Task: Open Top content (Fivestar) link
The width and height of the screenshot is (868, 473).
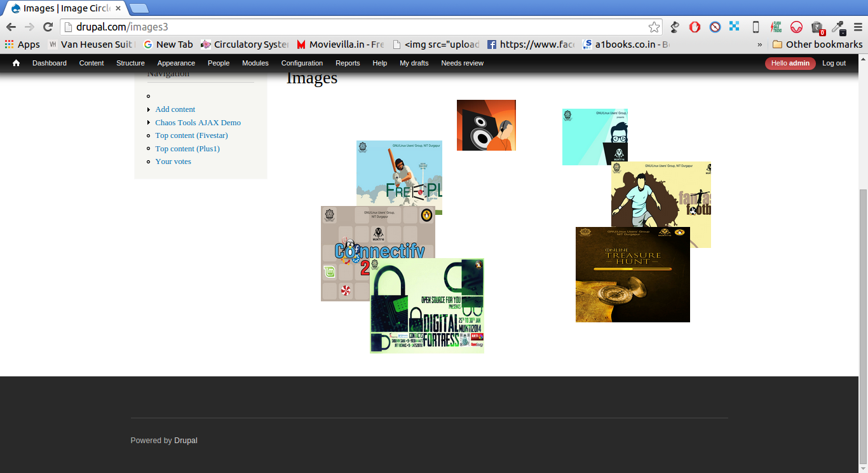Action: (x=191, y=135)
